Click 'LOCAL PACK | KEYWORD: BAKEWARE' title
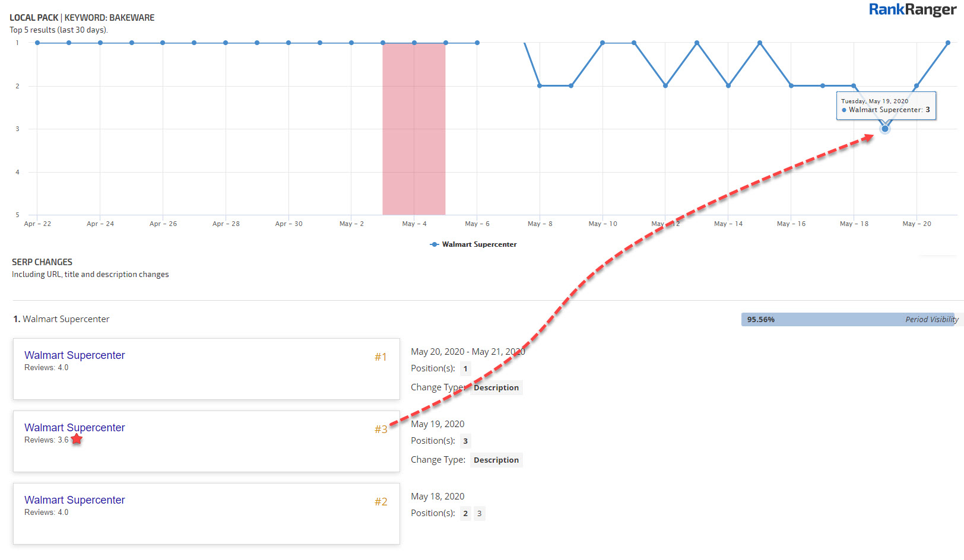Image resolution: width=964 pixels, height=560 pixels. [x=82, y=18]
